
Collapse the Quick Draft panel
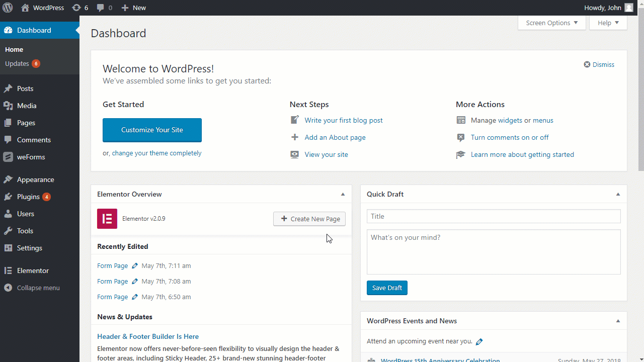(x=618, y=194)
